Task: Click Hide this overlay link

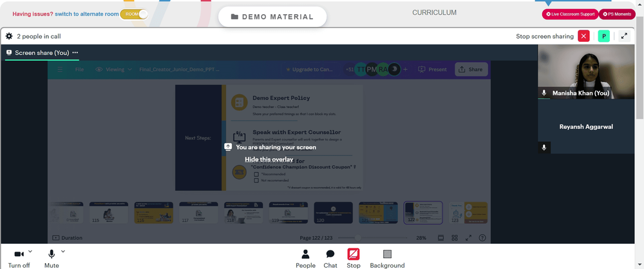Action: point(269,159)
